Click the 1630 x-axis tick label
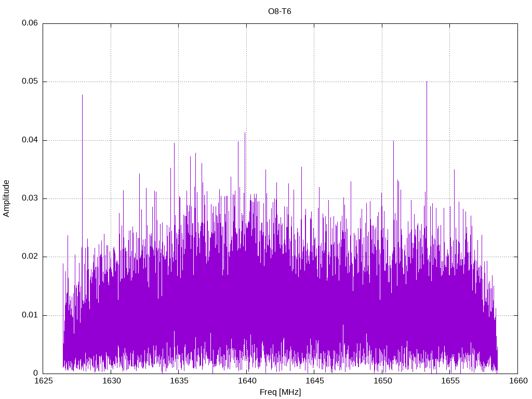 point(111,381)
